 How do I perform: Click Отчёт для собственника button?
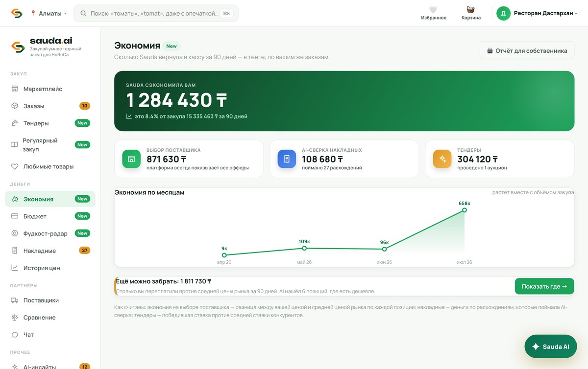(527, 50)
